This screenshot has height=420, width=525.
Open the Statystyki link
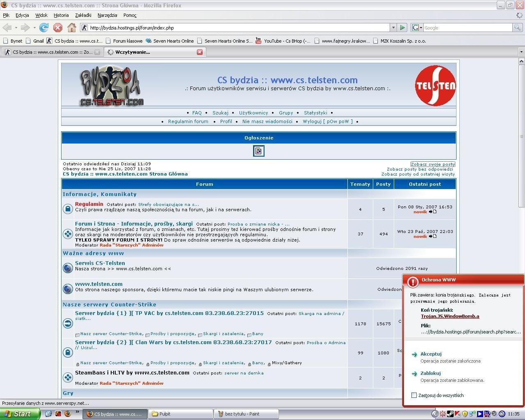pos(315,113)
